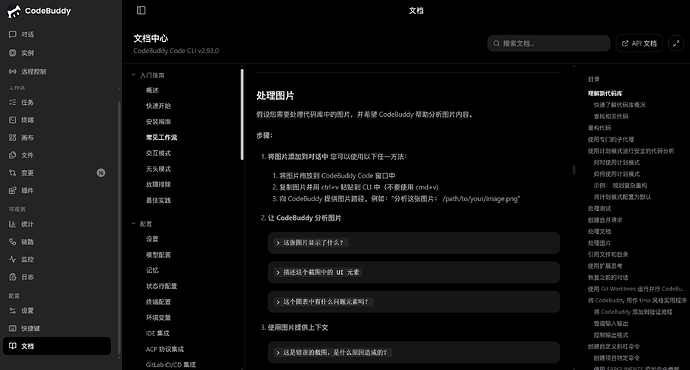The width and height of the screenshot is (690, 370).
Task: Click the 15 badge on 变更
Action: tap(101, 172)
